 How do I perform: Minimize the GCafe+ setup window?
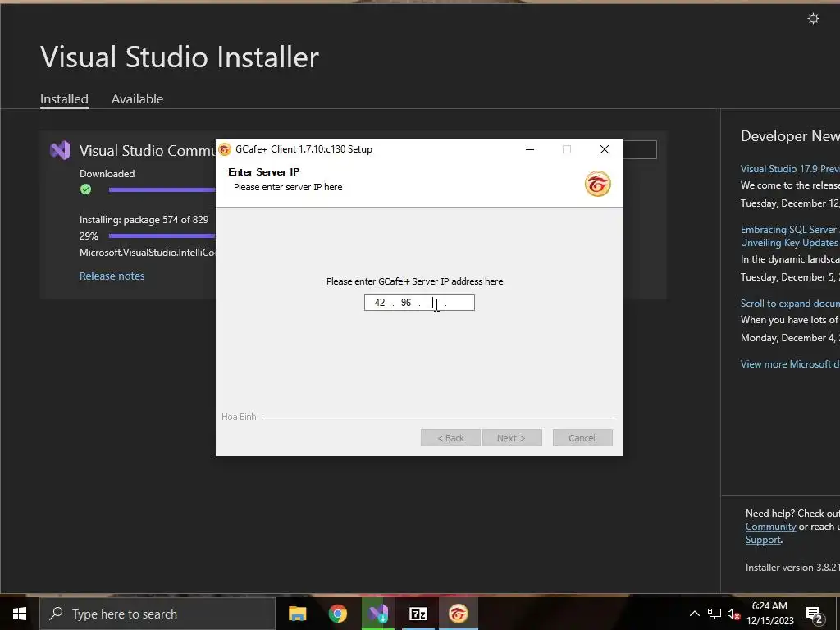point(530,149)
